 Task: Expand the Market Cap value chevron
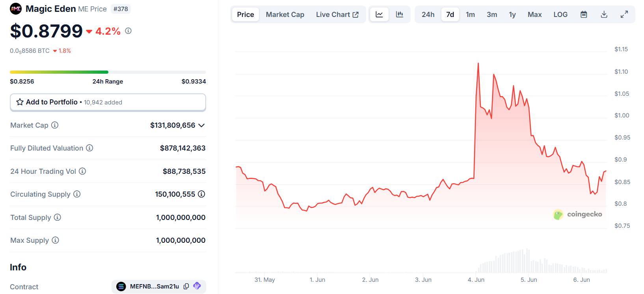coord(201,125)
